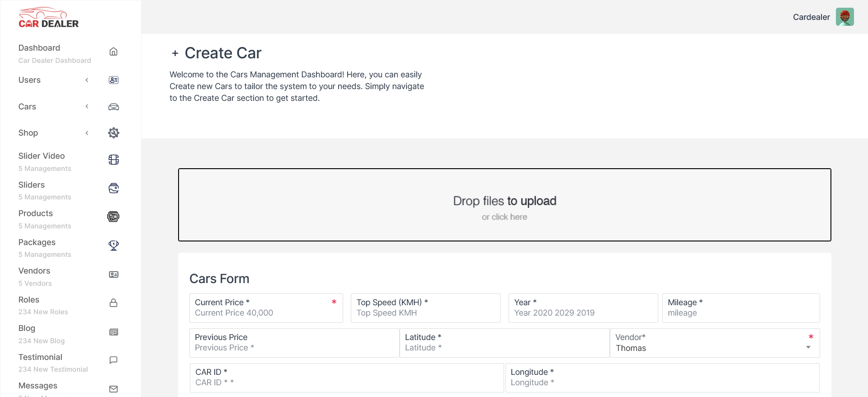Expand the Cars submenu chevron
Screen dimensions: 868x397
[x=87, y=107]
